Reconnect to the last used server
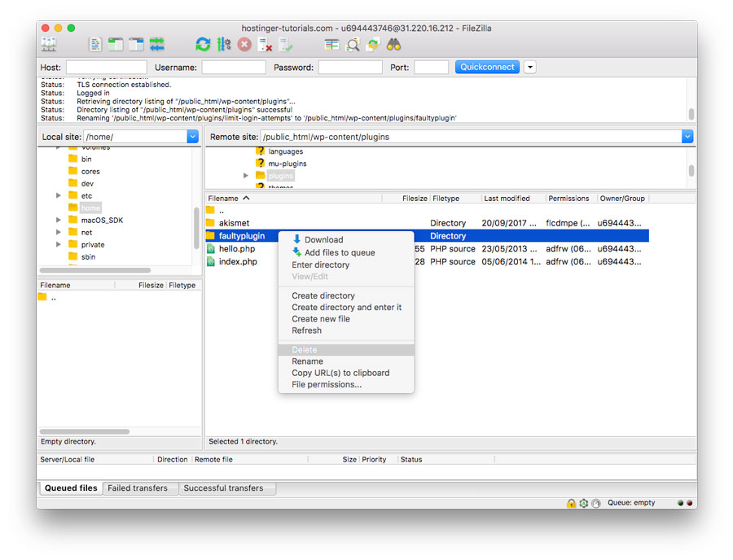 pos(286,45)
